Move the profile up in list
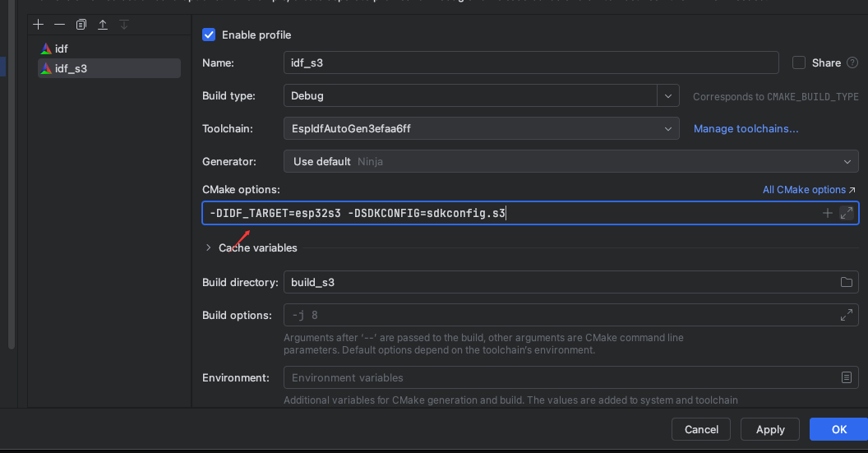The width and height of the screenshot is (868, 453). 103,25
